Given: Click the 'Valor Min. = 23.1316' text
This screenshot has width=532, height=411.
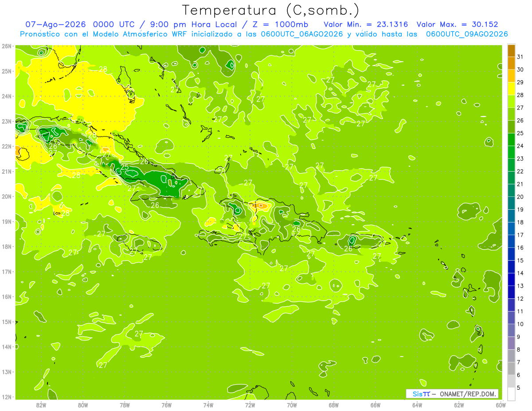Looking at the screenshot, I should point(366,24).
